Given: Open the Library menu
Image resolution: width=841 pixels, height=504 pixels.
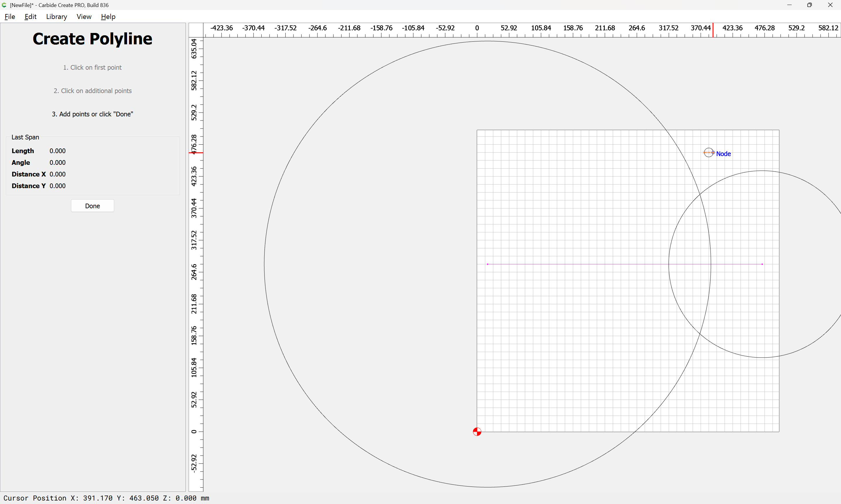Looking at the screenshot, I should [56, 17].
